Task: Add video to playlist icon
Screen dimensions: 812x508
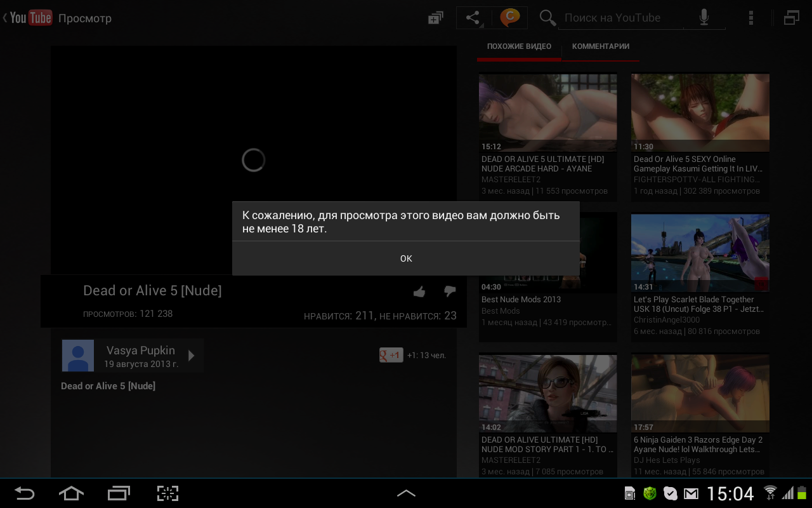Action: [x=436, y=18]
